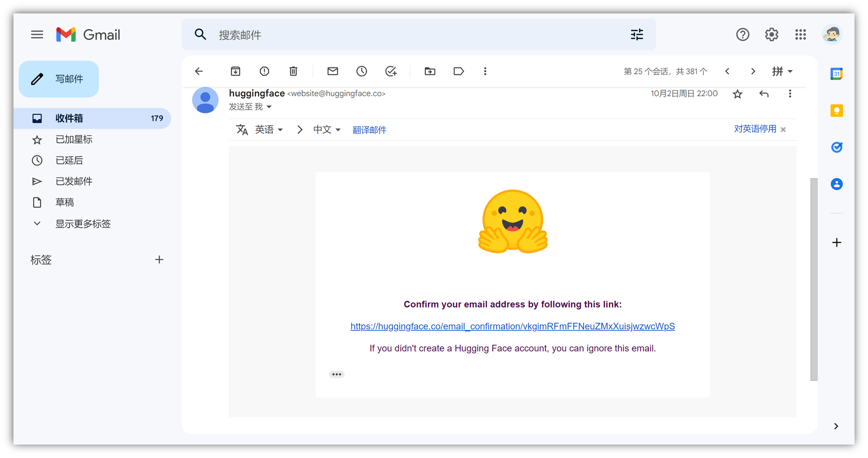The height and width of the screenshot is (458, 868).
Task: Apply a label to this email
Action: [x=459, y=71]
